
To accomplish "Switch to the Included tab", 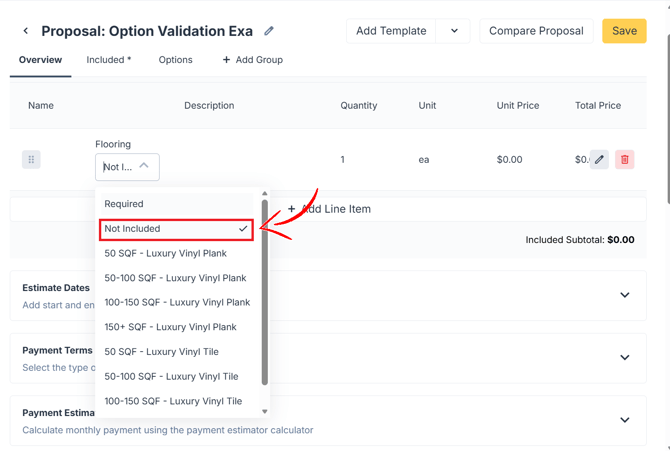I will point(109,60).
